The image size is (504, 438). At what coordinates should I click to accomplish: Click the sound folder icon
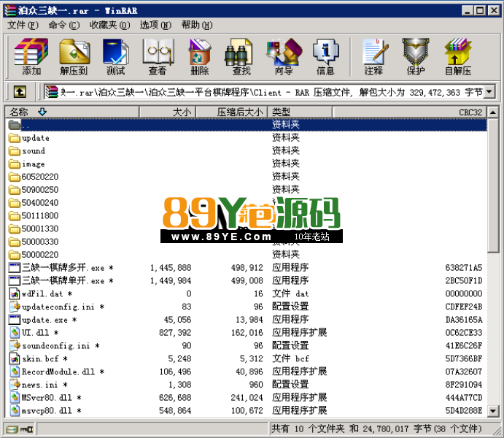pyautogui.click(x=15, y=151)
